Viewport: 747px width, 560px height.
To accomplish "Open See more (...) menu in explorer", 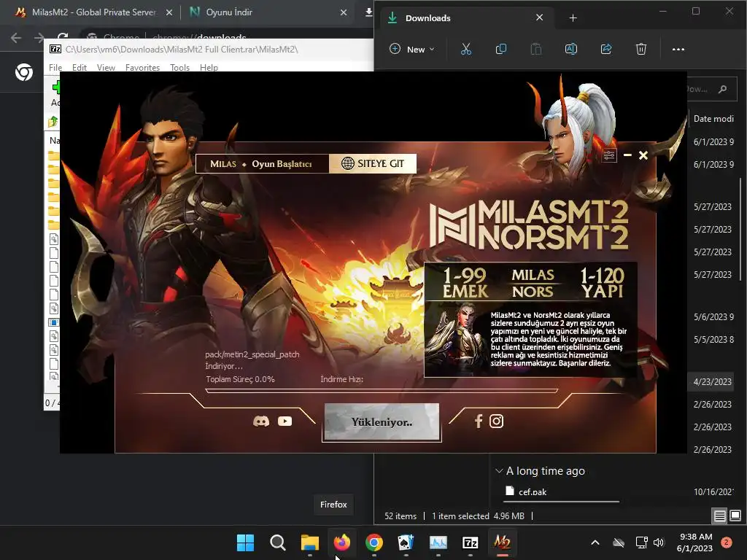I will pyautogui.click(x=678, y=49).
